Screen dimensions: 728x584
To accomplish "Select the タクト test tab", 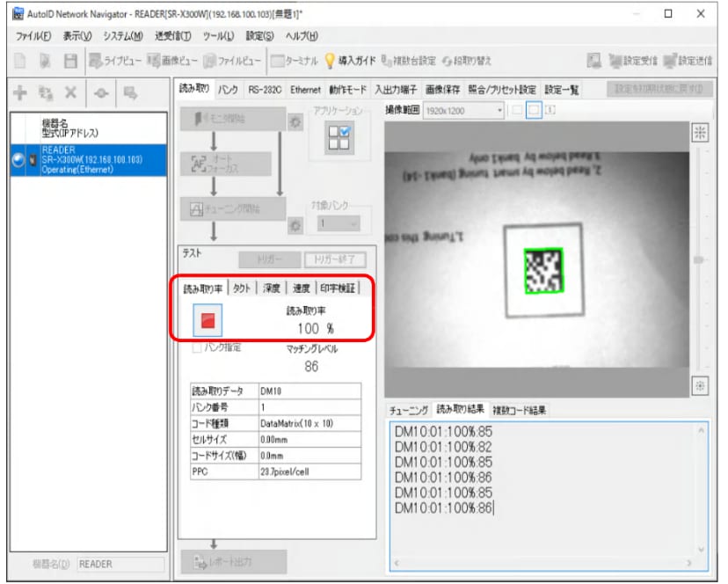I will (x=242, y=288).
